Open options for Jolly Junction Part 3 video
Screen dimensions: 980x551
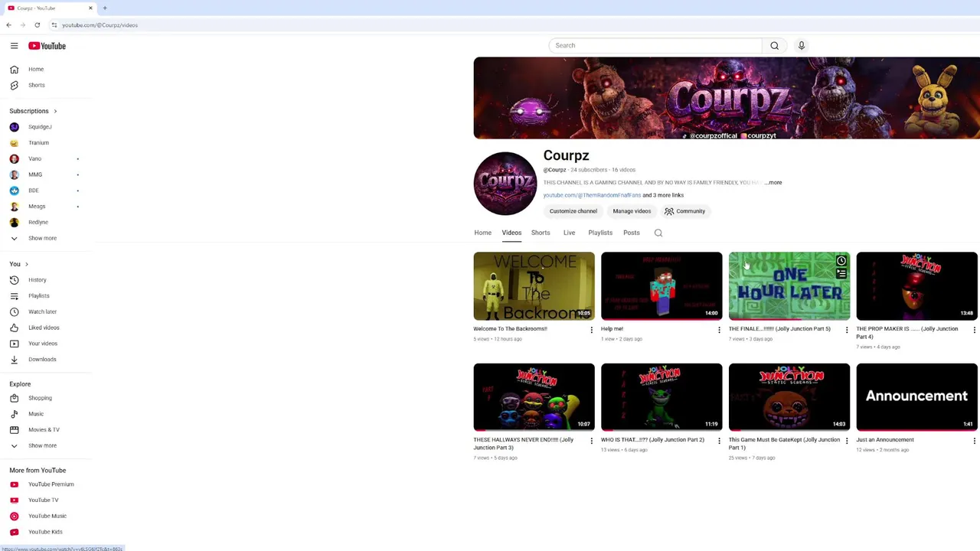591,441
